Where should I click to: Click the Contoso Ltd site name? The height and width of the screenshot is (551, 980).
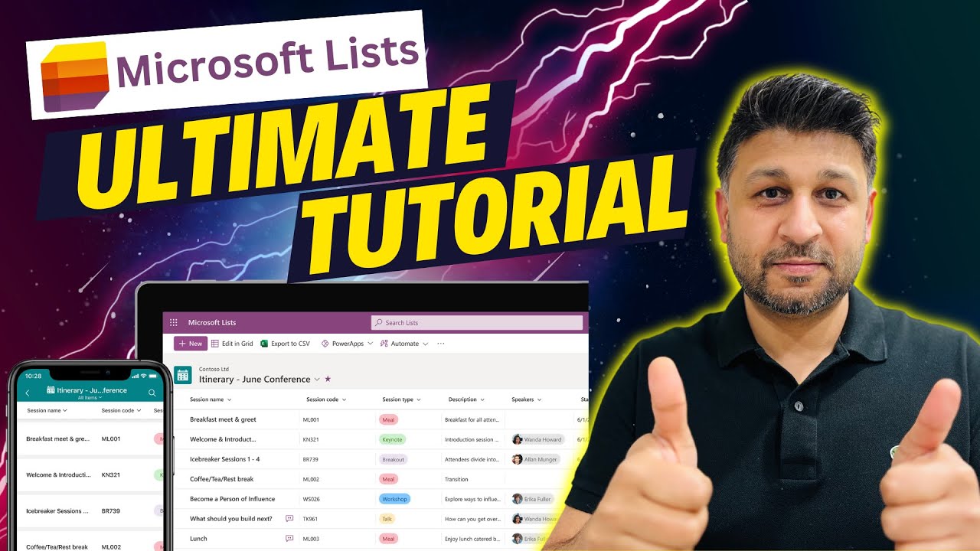[214, 369]
